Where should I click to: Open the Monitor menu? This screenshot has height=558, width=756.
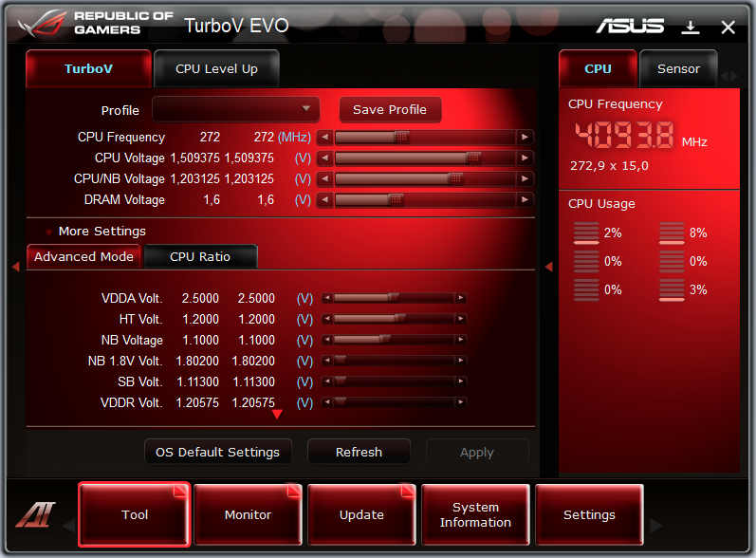[x=248, y=514]
